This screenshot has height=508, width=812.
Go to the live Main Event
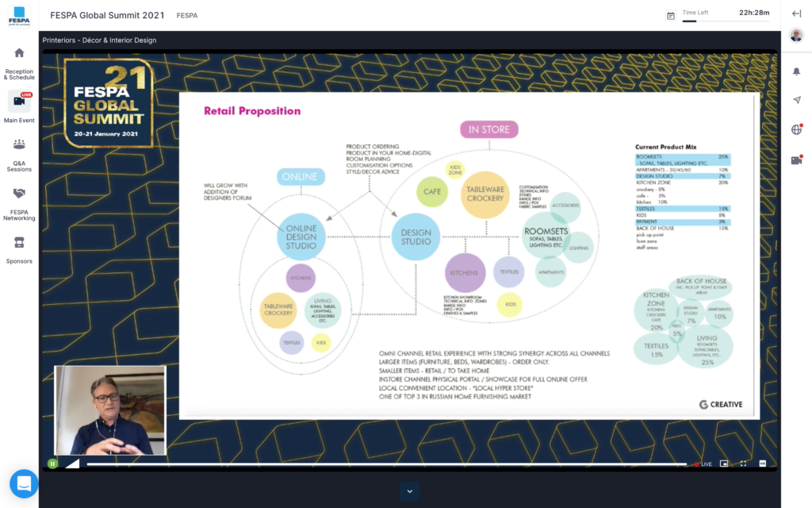pyautogui.click(x=19, y=107)
